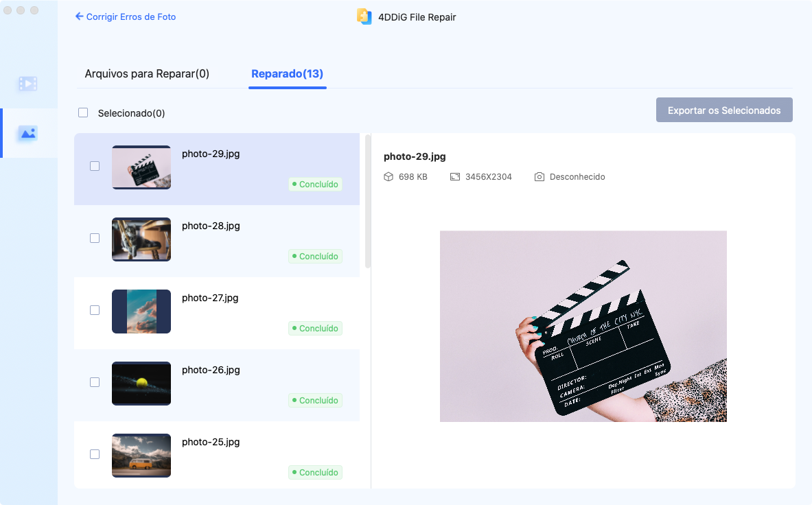Click the Concluído badge on photo-27.jpg

(x=315, y=329)
